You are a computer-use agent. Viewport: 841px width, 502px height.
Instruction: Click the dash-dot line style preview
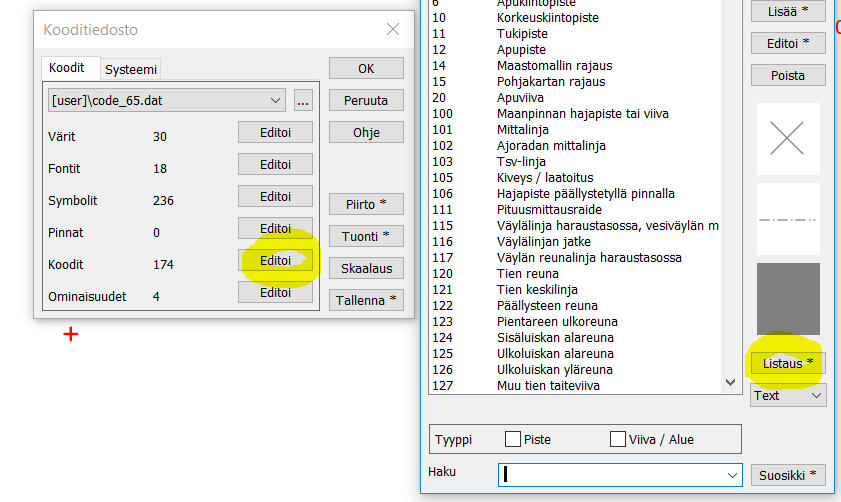click(x=787, y=218)
